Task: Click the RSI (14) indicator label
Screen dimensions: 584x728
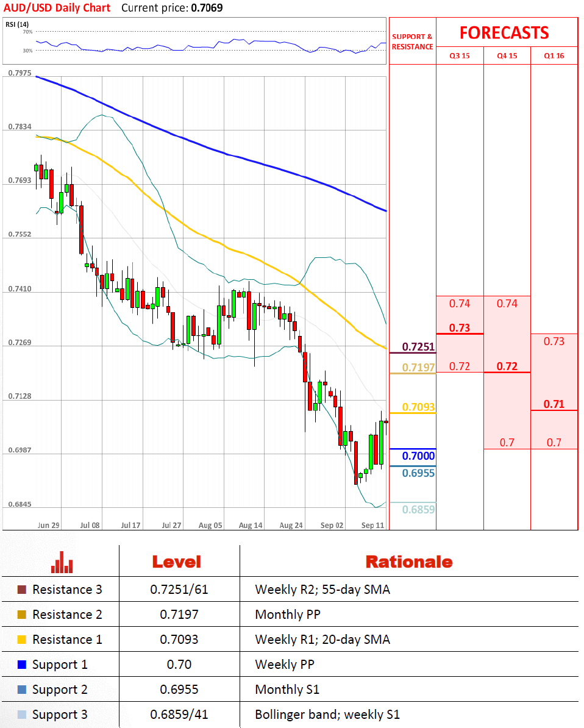Action: (17, 24)
